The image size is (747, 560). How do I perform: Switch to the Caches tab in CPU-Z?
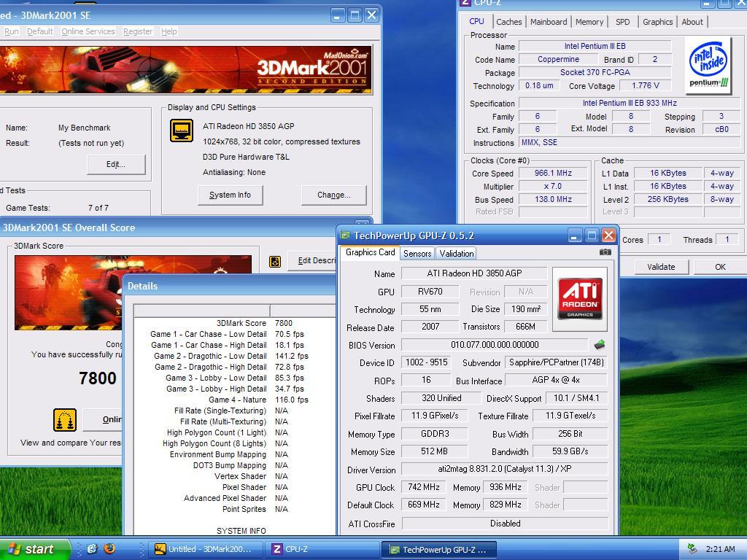click(x=508, y=22)
